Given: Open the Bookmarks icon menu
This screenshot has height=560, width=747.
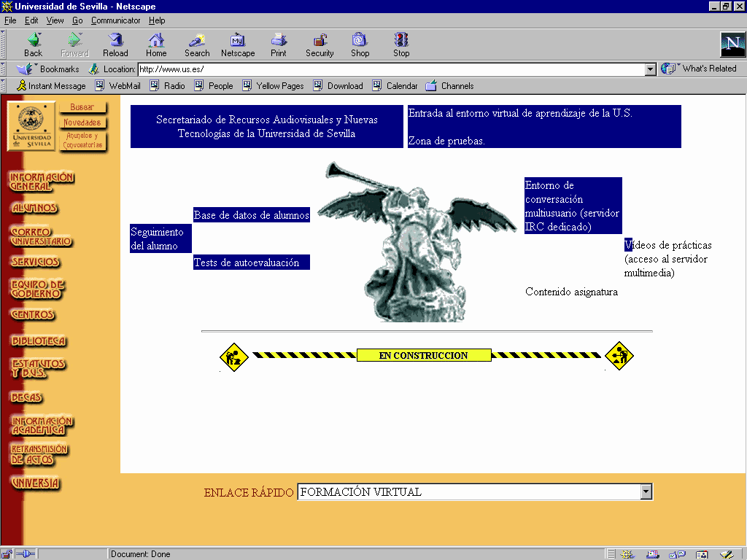Looking at the screenshot, I should click(26, 69).
